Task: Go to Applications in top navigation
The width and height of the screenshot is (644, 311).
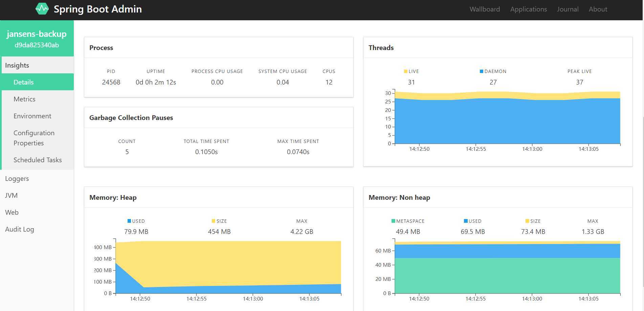Action: (529, 9)
